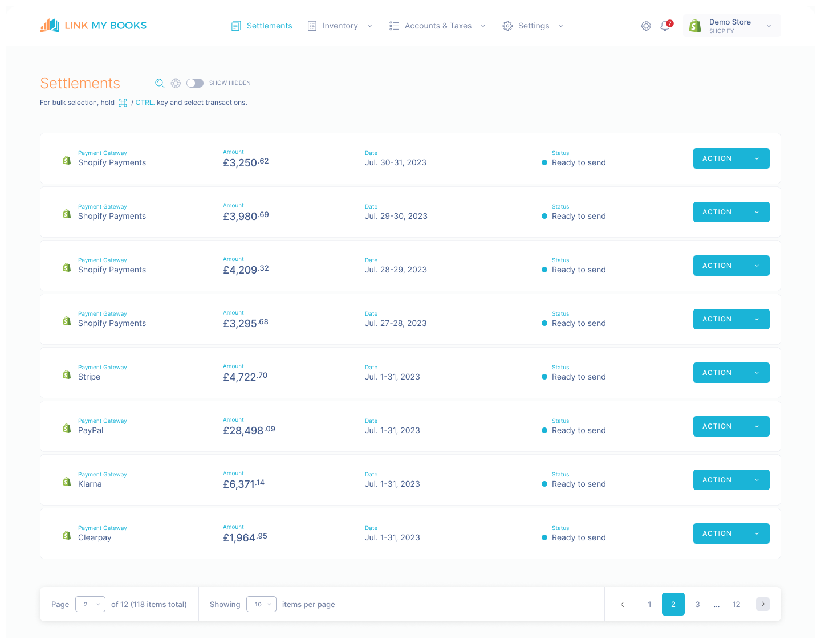Screen dimensions: 821x644
Task: Select the Clearpay gateway name
Action: coord(95,537)
